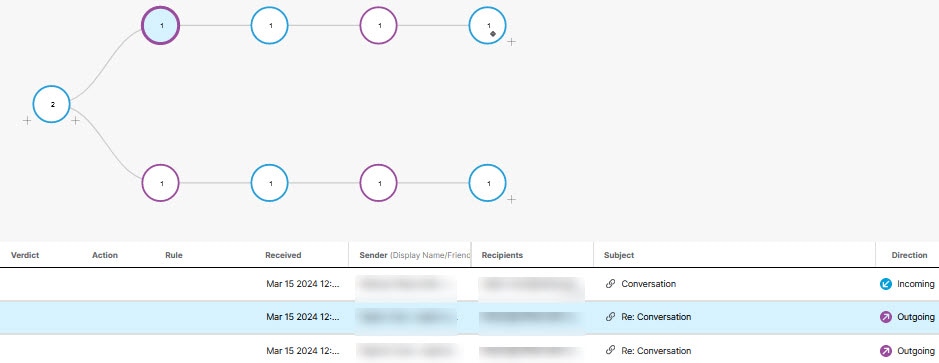Click the blue Incoming direction arrow icon
This screenshot has height=363, width=939.
[886, 285]
